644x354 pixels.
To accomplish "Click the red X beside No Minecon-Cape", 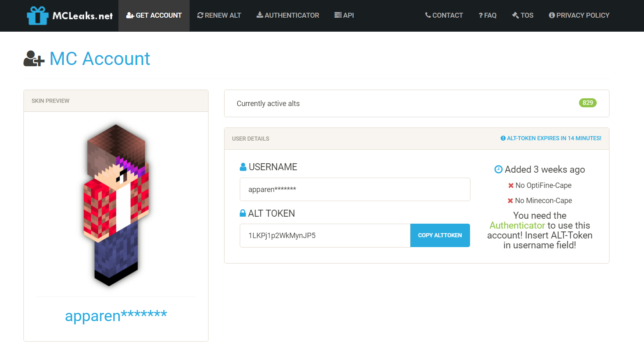I will [x=510, y=201].
